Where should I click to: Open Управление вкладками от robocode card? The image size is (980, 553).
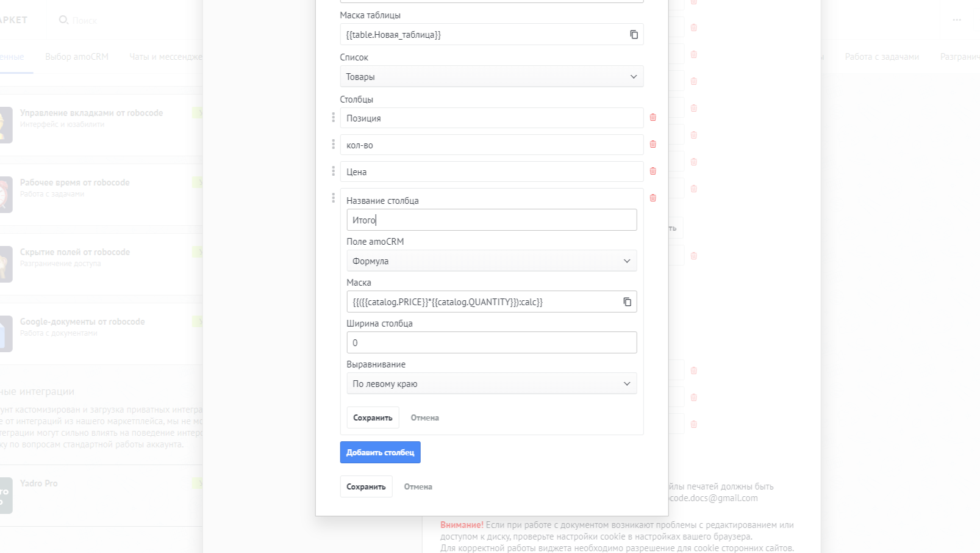pos(101,125)
